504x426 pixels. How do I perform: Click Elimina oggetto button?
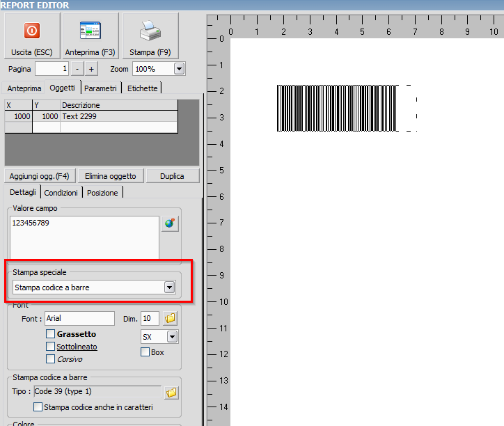[111, 176]
